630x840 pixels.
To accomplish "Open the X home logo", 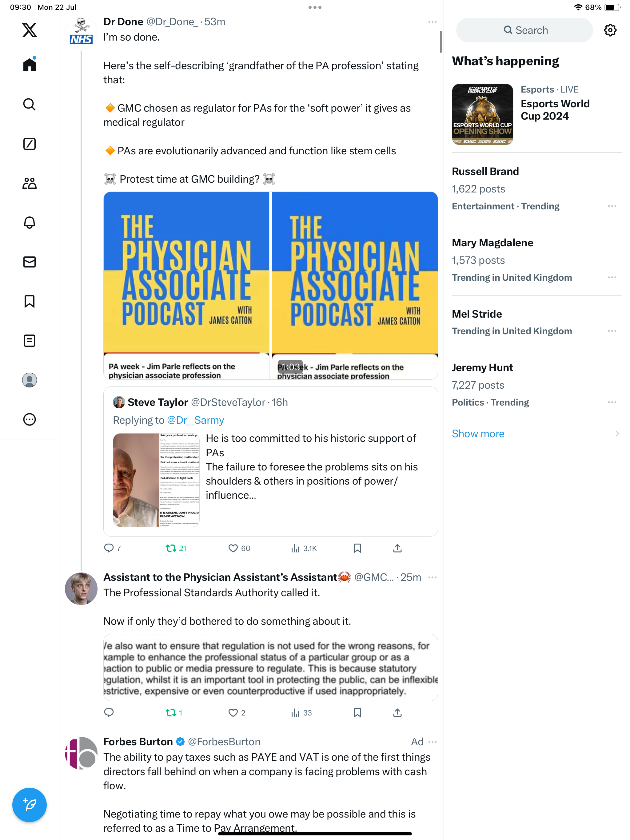I will pos(29,30).
